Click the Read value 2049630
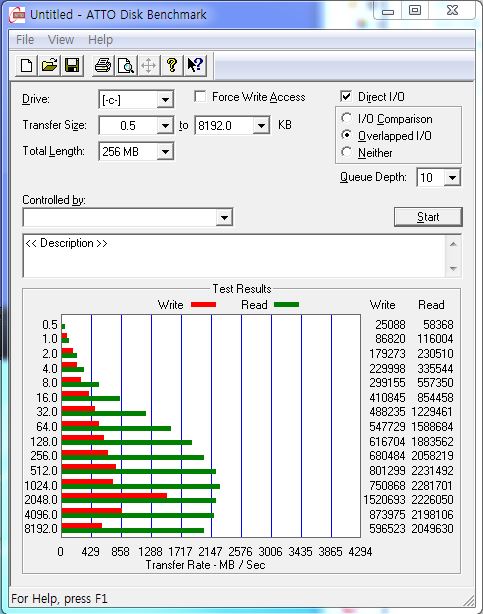This screenshot has width=483, height=614. coord(432,529)
